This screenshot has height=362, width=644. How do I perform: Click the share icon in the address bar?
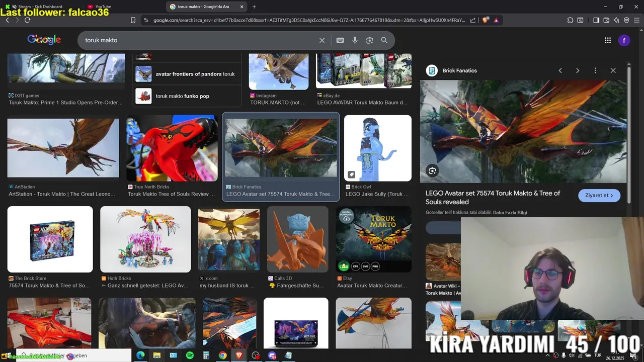click(x=473, y=20)
